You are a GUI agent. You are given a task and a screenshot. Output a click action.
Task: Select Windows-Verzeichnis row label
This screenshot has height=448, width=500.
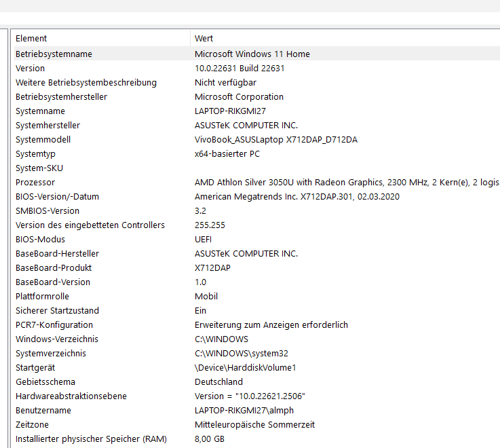(x=57, y=339)
